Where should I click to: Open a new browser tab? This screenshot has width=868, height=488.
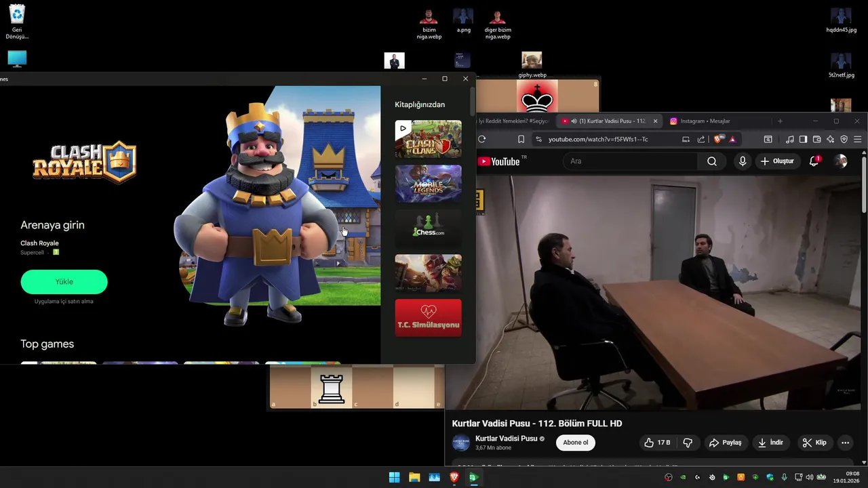tap(780, 121)
